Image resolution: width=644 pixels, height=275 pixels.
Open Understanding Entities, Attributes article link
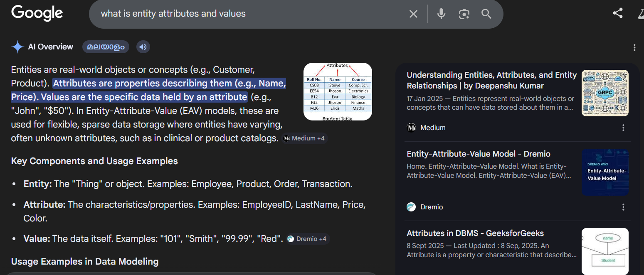(x=491, y=80)
